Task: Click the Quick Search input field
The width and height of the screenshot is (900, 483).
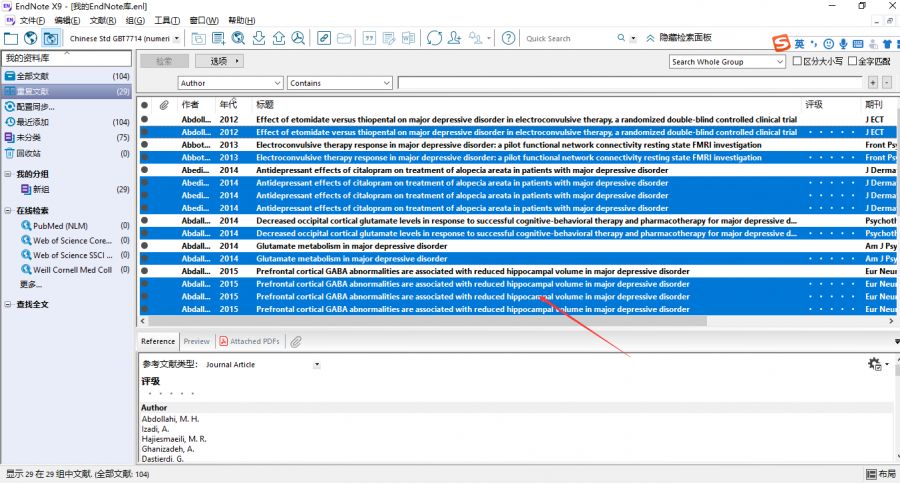Action: click(x=568, y=38)
